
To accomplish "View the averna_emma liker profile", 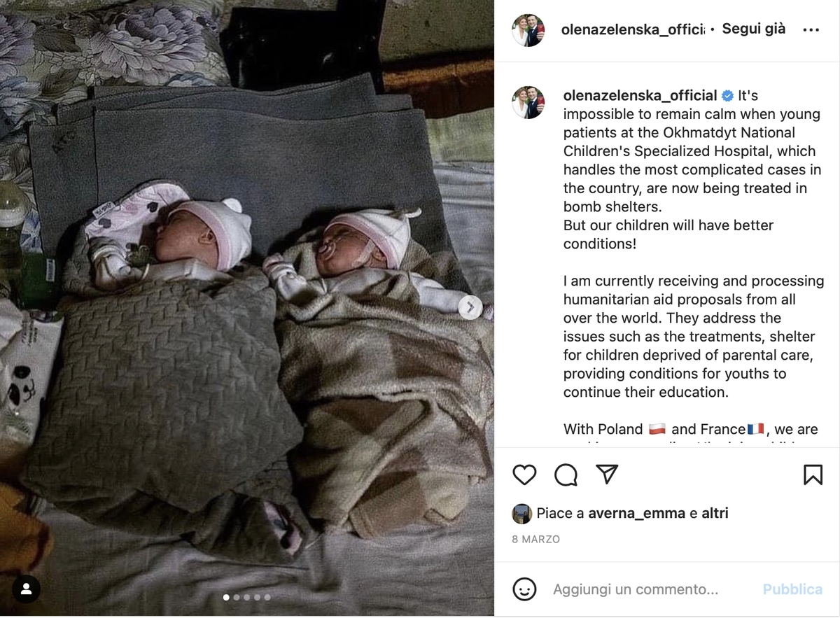I will pos(636,513).
